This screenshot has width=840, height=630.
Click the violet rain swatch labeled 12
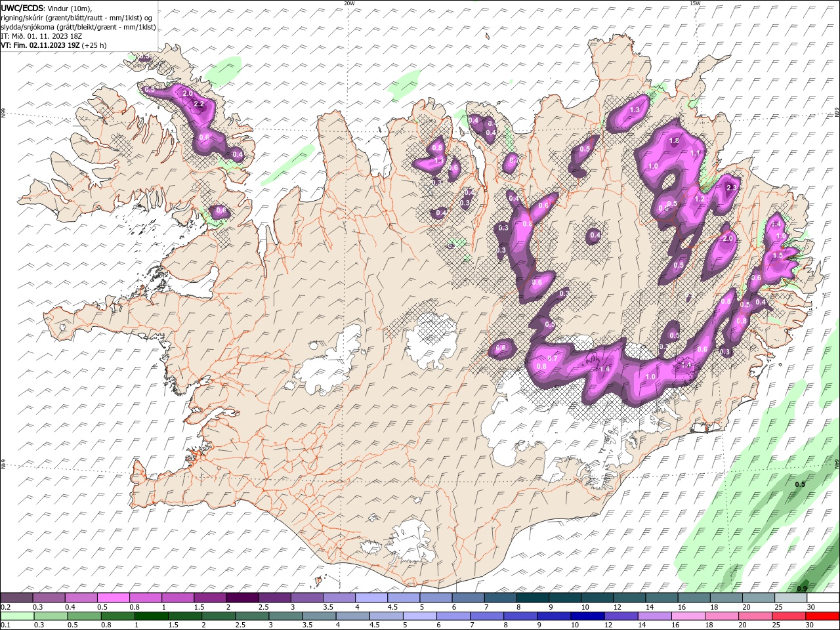pos(620,616)
